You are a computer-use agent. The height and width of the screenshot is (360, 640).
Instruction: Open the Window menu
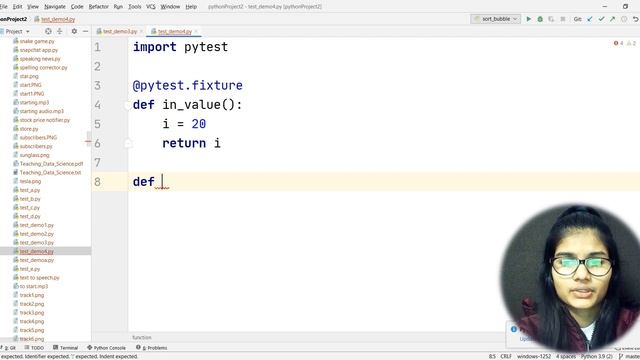coord(170,7)
